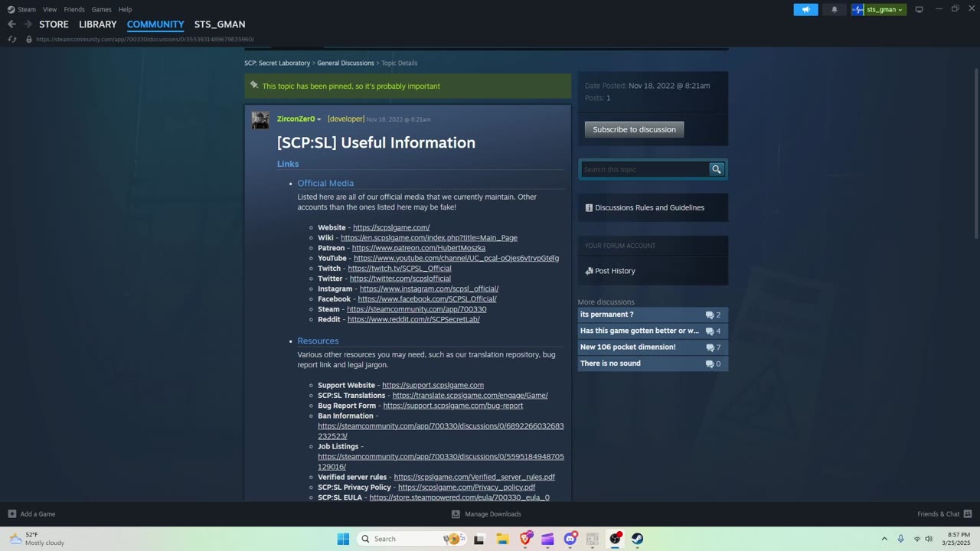Open the Friends menu
The width and height of the screenshot is (980, 551).
[x=74, y=9]
